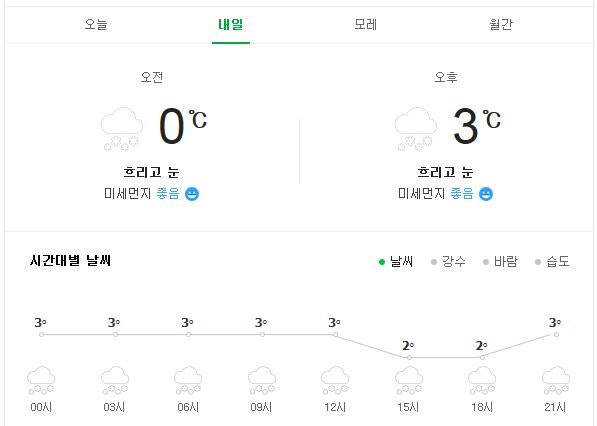Click the afternoon snow cloud icon
Image resolution: width=597 pixels, height=426 pixels.
click(x=415, y=129)
